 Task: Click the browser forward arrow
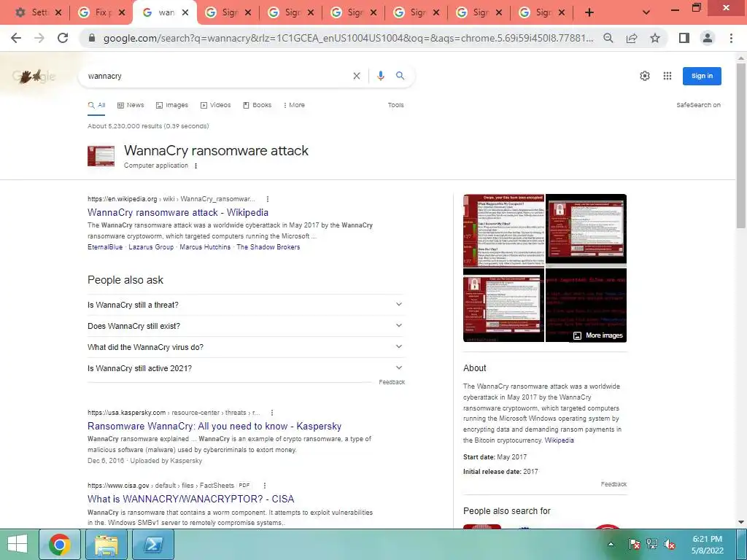pos(39,38)
